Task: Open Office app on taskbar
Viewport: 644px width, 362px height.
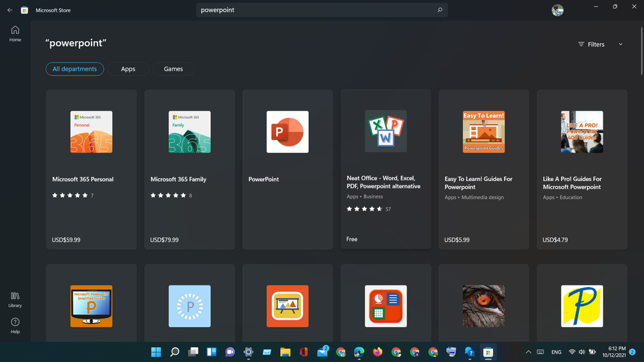Action: [304, 352]
